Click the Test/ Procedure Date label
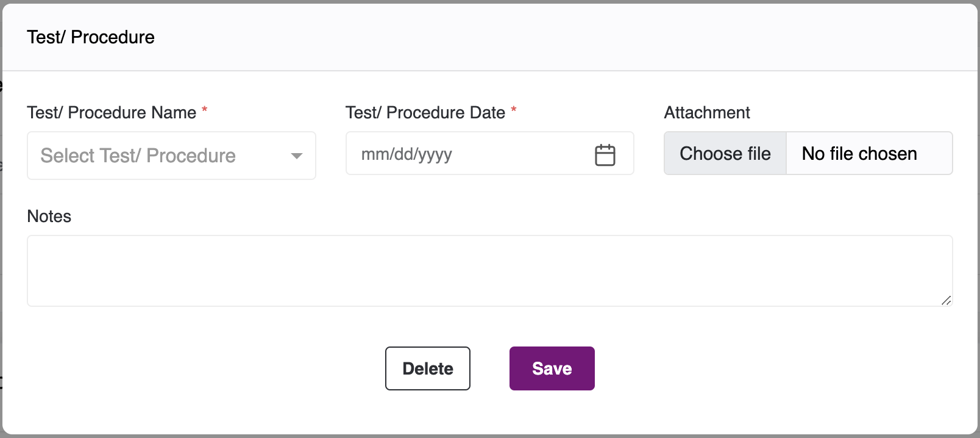Viewport: 980px width, 438px height. (x=425, y=113)
